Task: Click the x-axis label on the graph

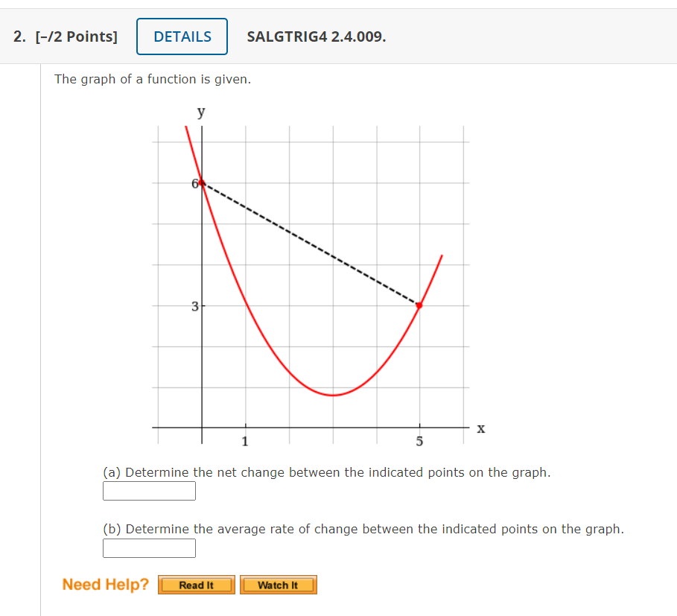Action: 481,429
